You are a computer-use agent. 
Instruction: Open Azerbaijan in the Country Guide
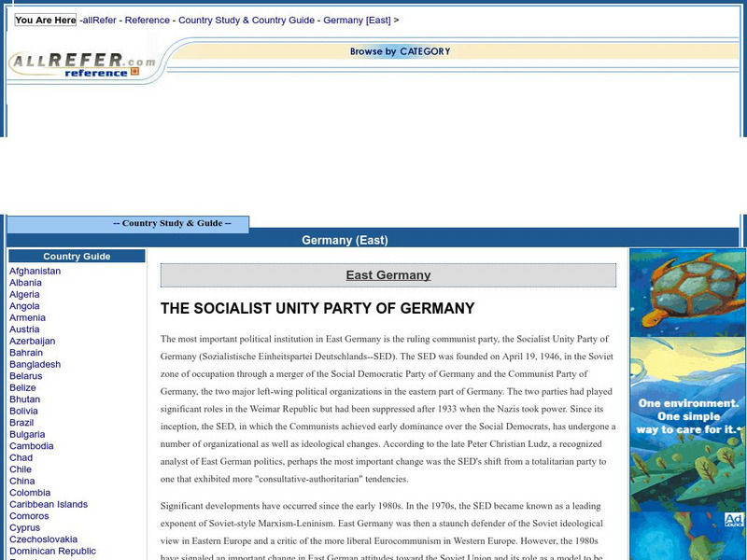click(x=33, y=341)
